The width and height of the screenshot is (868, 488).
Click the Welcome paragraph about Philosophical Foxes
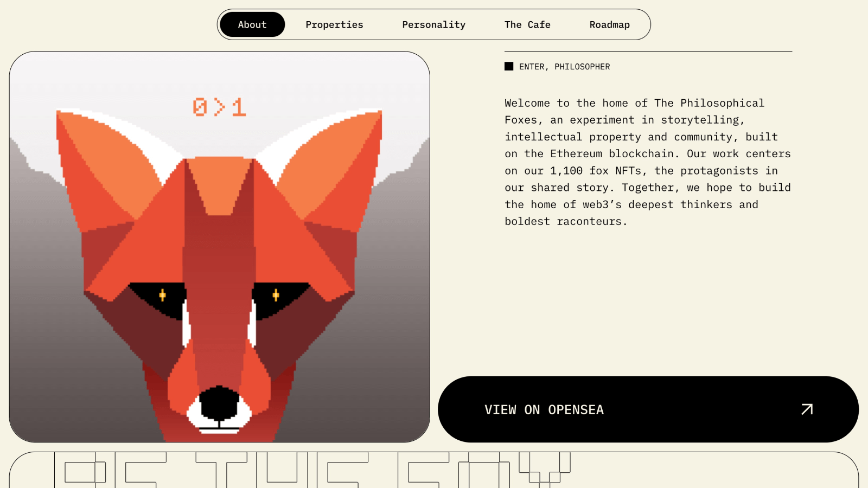pyautogui.click(x=648, y=162)
